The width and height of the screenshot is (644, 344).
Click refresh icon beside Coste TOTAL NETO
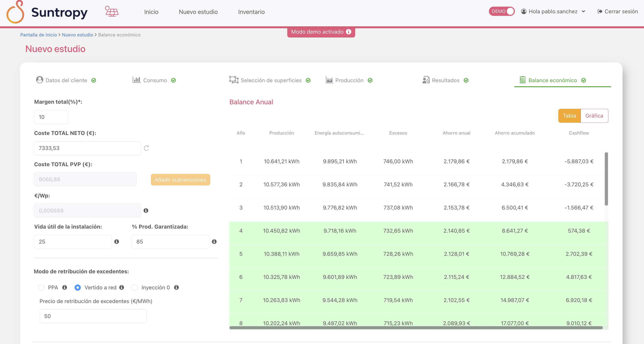pyautogui.click(x=147, y=148)
